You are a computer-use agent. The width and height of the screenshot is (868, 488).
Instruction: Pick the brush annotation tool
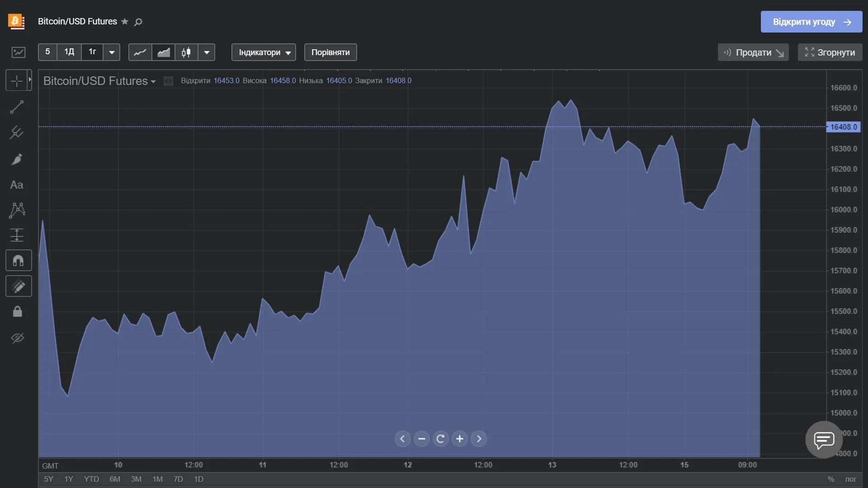tap(17, 159)
